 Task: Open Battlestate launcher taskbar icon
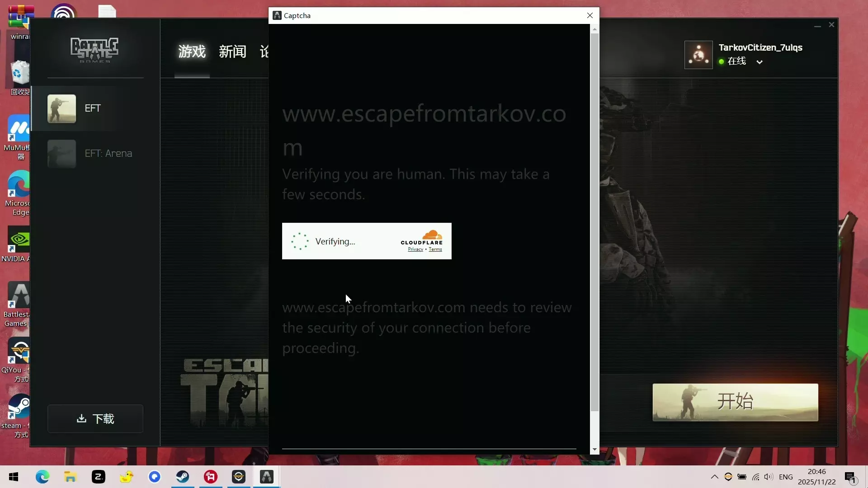pyautogui.click(x=266, y=477)
